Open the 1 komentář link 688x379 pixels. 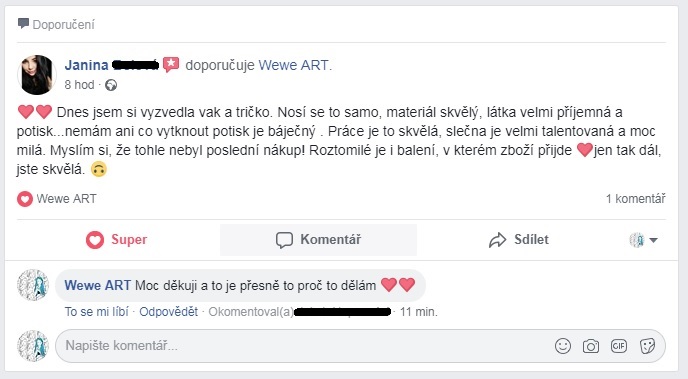pos(635,199)
